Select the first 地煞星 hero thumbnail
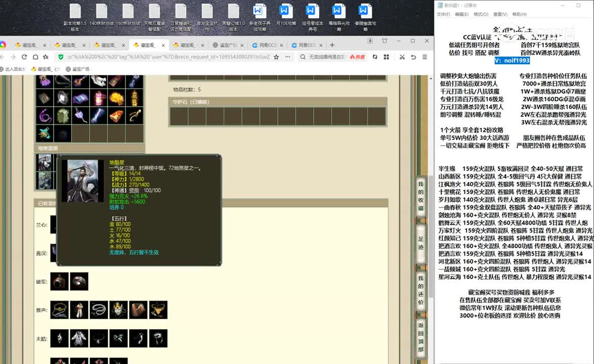The height and width of the screenshot is (364, 594). (45, 163)
